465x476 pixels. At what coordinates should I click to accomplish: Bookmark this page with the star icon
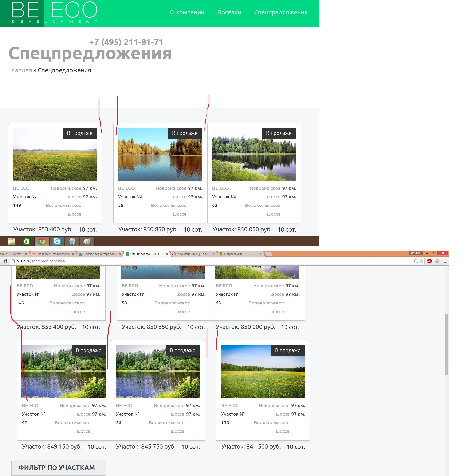click(421, 261)
